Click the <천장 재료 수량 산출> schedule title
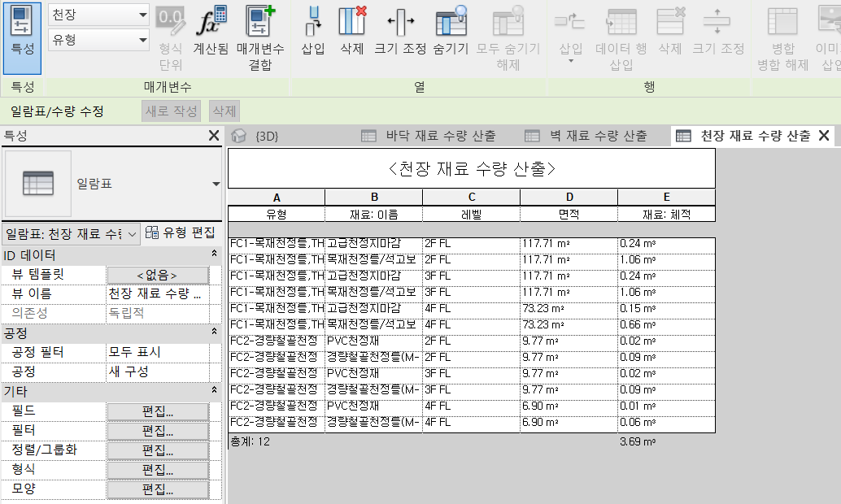 click(472, 169)
